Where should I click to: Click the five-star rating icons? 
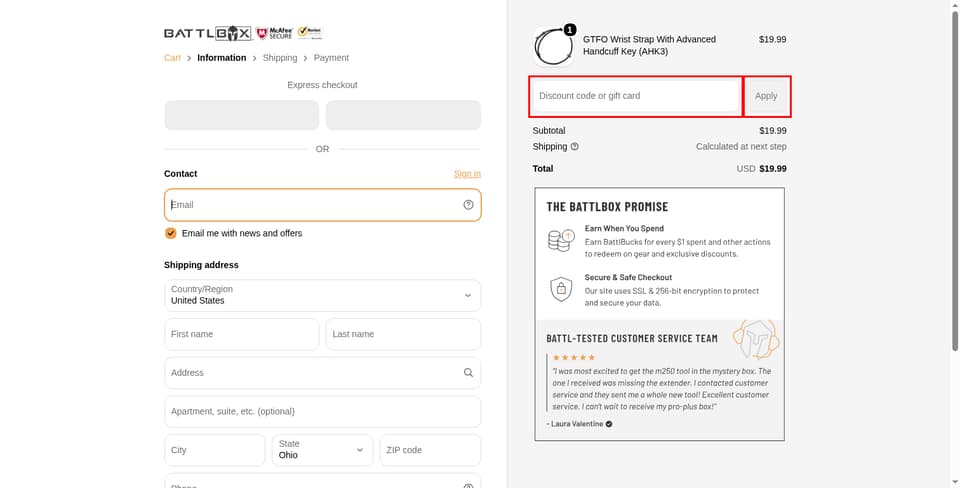(574, 358)
